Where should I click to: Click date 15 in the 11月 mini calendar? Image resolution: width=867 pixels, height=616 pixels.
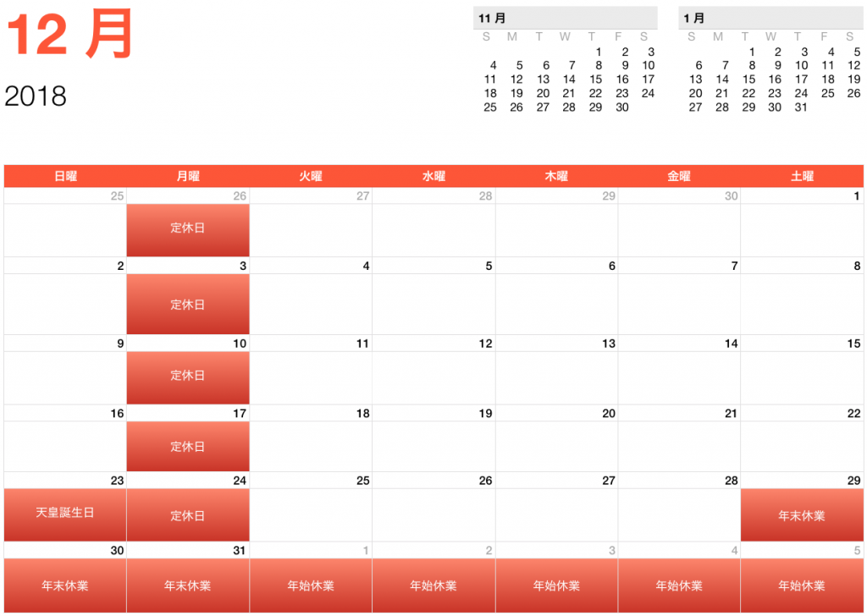pyautogui.click(x=595, y=80)
